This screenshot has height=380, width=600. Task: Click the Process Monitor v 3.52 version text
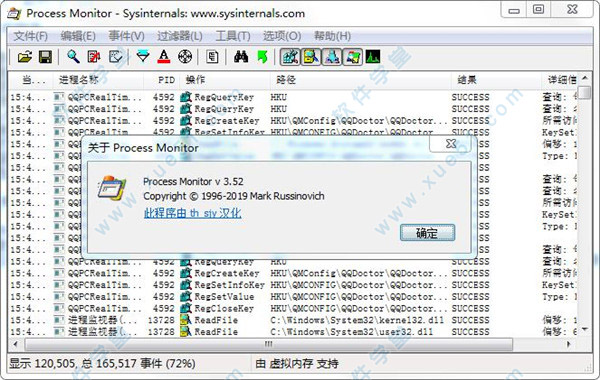click(193, 181)
